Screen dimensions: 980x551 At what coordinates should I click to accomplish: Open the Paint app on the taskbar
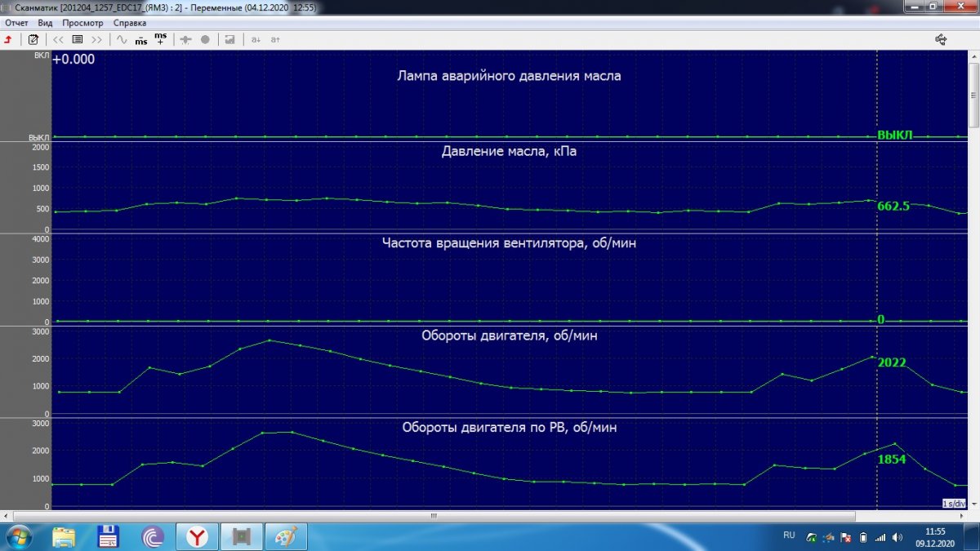(x=285, y=536)
